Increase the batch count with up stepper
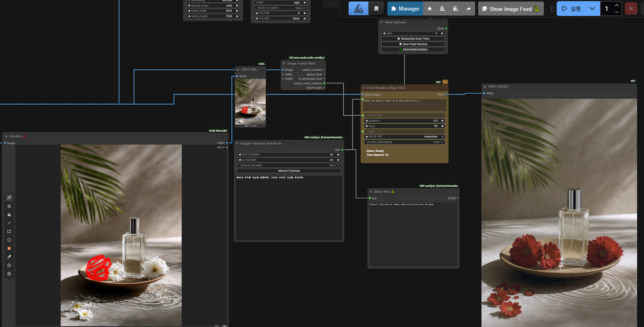The height and width of the screenshot is (327, 644). 616,5
